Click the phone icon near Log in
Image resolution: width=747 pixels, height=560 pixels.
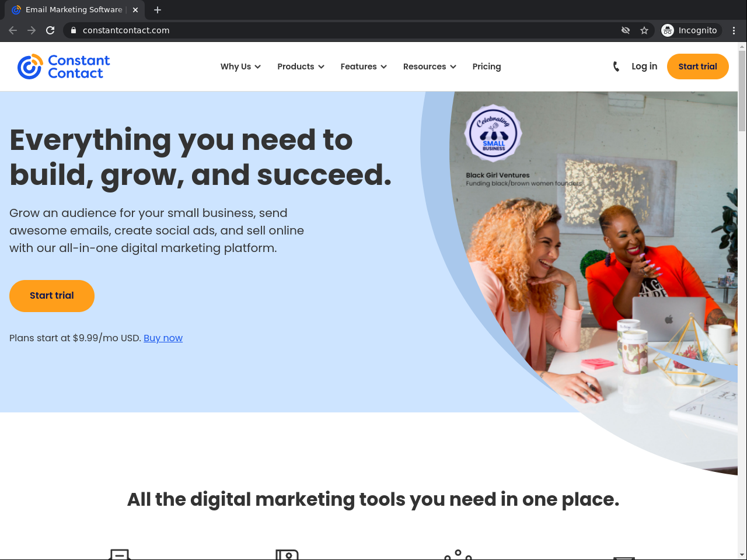click(616, 66)
